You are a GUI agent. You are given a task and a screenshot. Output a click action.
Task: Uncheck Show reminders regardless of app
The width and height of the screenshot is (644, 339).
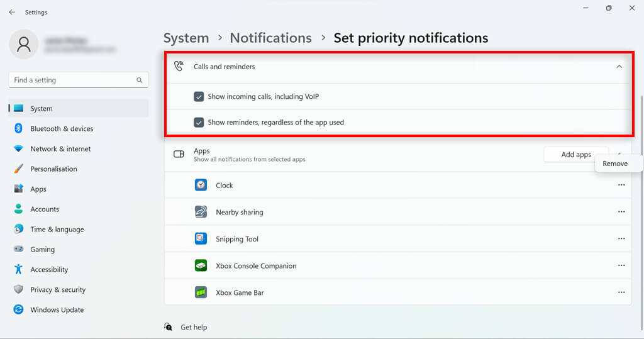[199, 122]
